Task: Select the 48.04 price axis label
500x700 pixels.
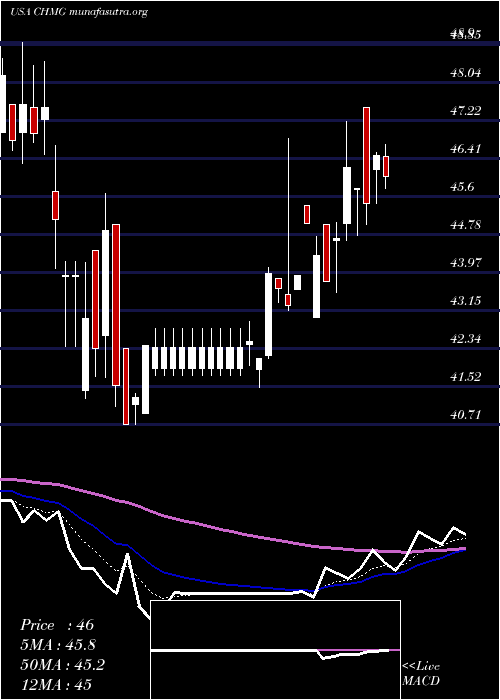Action: click(466, 72)
